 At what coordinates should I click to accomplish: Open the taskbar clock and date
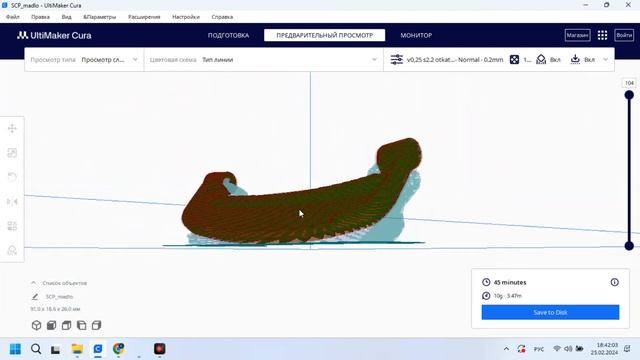[x=604, y=349]
